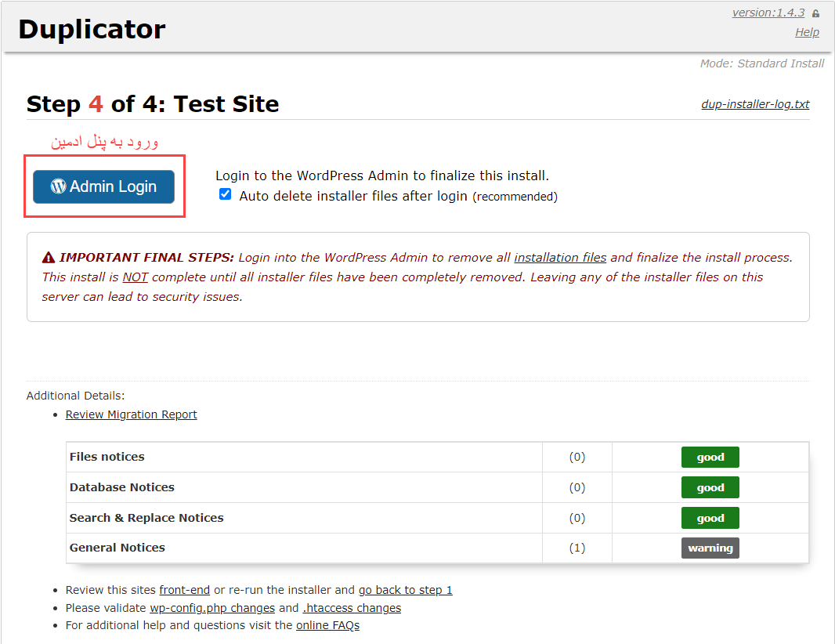Viewport: 835px width, 644px height.
Task: Click the Mode: Standard Install text
Action: 762,63
